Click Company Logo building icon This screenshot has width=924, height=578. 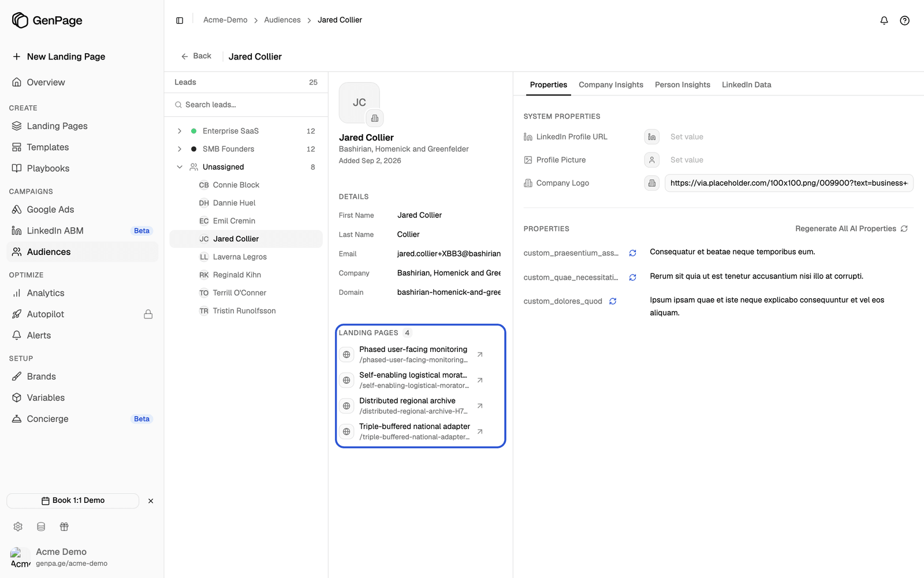pyautogui.click(x=652, y=183)
